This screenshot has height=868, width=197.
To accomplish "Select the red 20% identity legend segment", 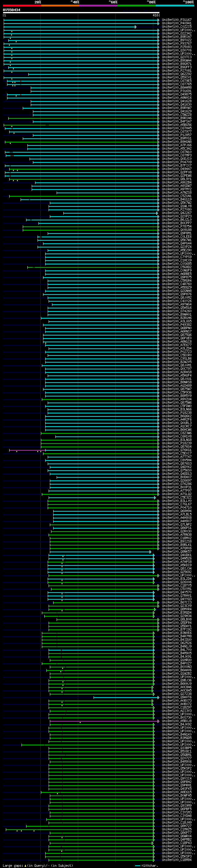I will coord(22,6).
